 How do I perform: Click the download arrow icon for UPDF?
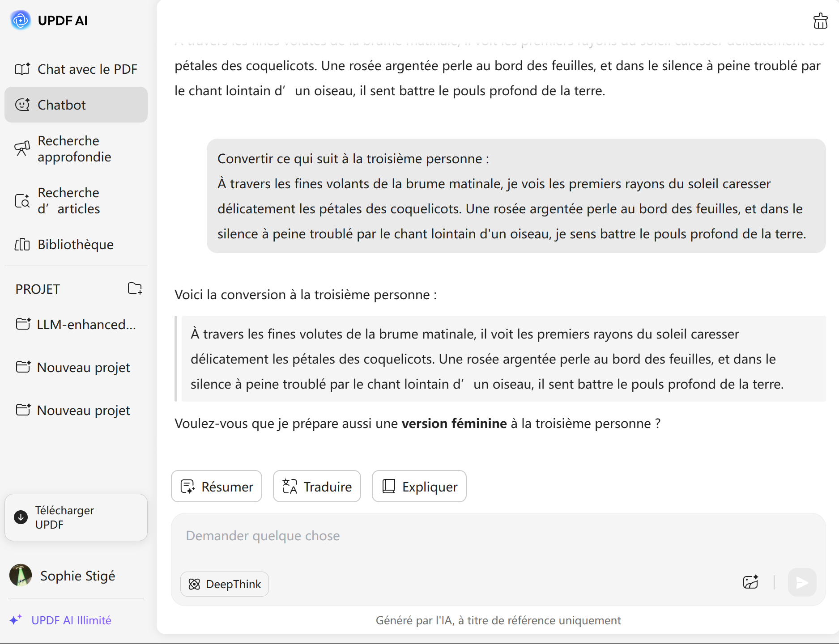pos(21,517)
